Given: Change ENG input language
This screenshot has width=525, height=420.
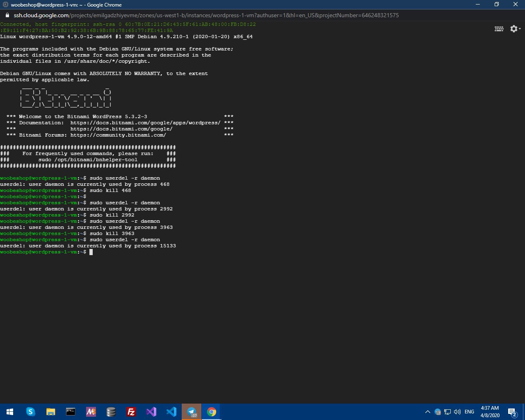Looking at the screenshot, I should pyautogui.click(x=470, y=412).
